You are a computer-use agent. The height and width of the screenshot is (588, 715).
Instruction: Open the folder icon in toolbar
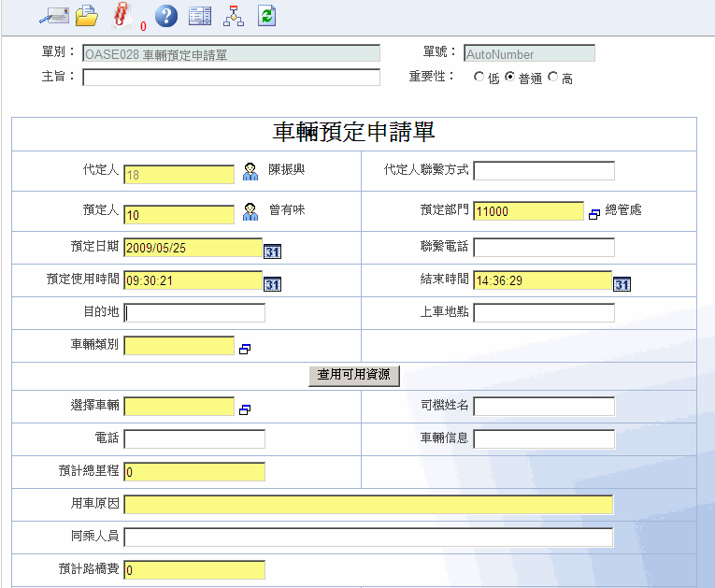[86, 15]
